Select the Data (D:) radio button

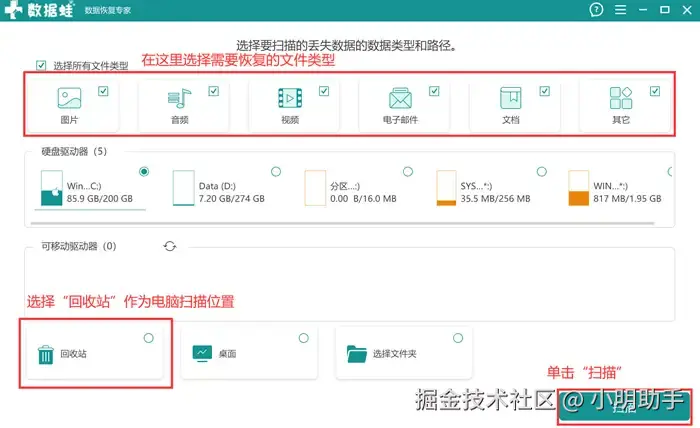point(276,171)
